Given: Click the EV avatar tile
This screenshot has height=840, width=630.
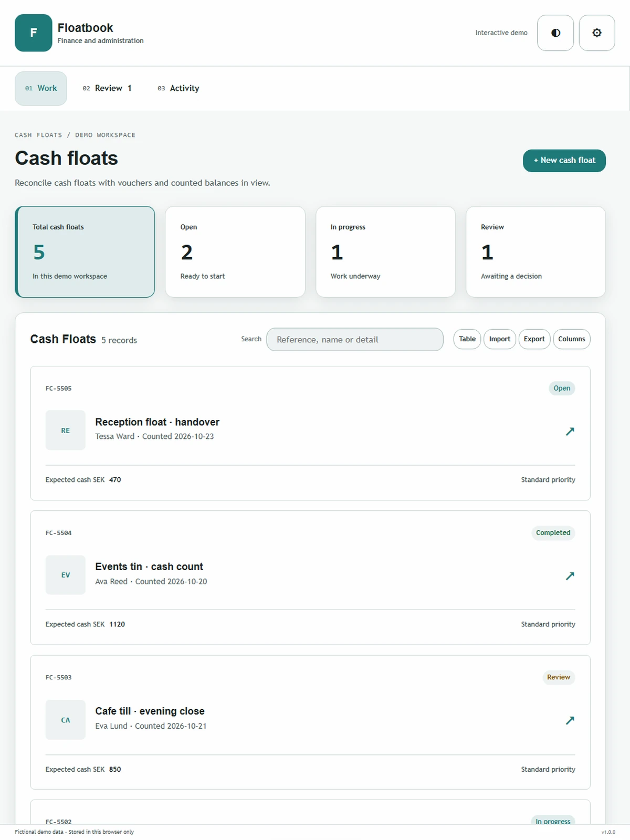Looking at the screenshot, I should click(66, 575).
